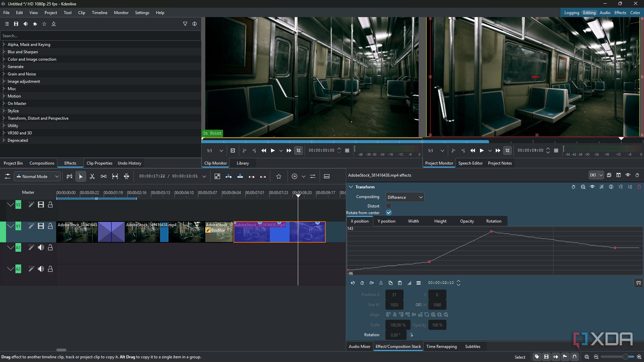Select the Spacer tool in timeline toolbar
Screen dimensions: 644x362
pos(104,177)
